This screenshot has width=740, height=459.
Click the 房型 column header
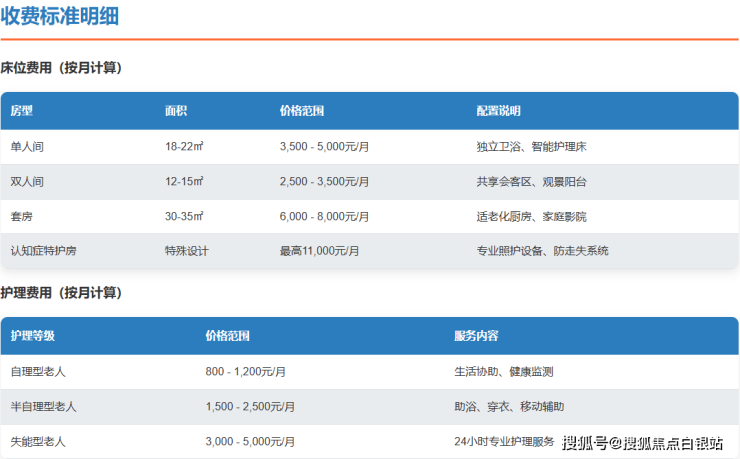click(x=22, y=111)
